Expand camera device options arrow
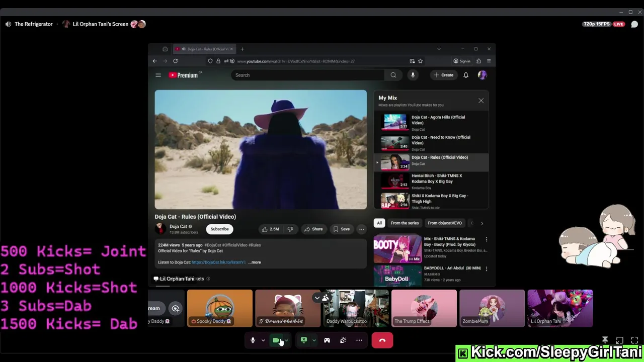Image resolution: width=644 pixels, height=362 pixels. pyautogui.click(x=287, y=340)
